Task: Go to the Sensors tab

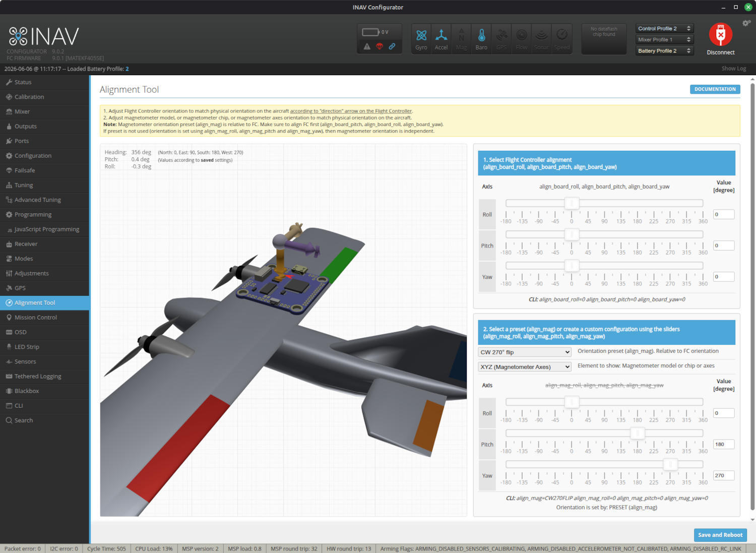Action: tap(44, 361)
